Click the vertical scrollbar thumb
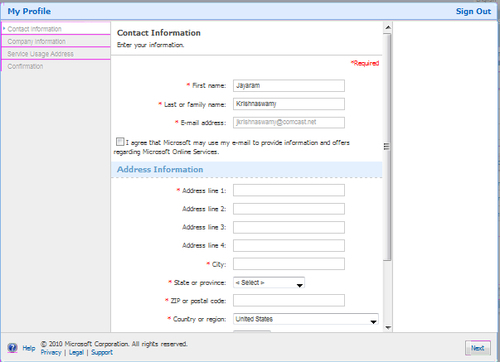 (x=387, y=147)
